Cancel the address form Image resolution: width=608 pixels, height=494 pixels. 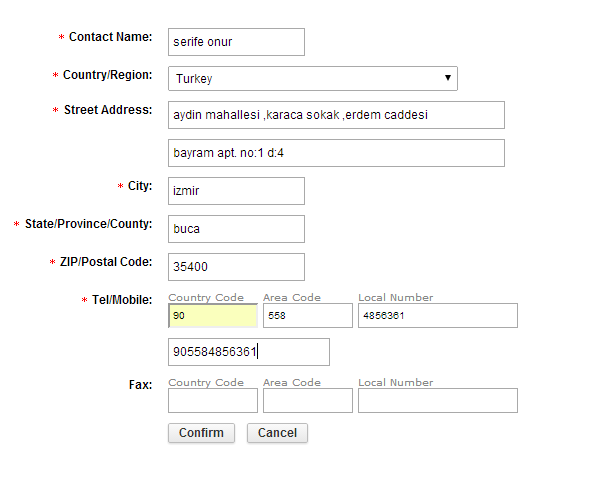pyautogui.click(x=277, y=433)
